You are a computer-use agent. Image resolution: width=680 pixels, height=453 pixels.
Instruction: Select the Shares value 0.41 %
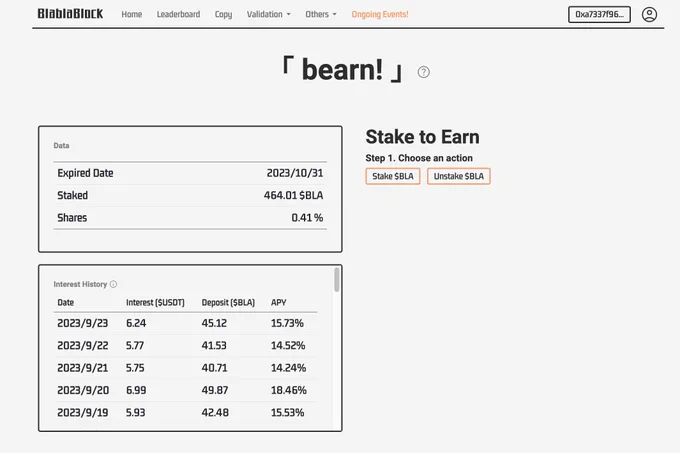(307, 218)
